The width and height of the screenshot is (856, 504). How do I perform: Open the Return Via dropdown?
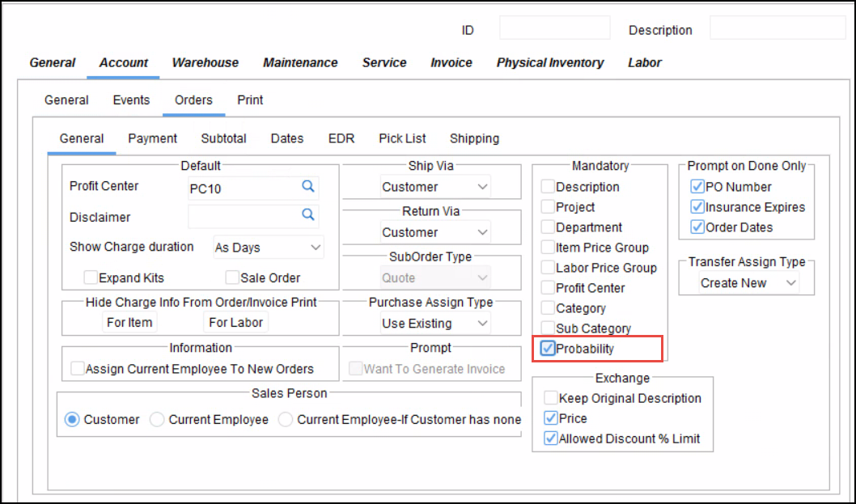click(x=435, y=232)
